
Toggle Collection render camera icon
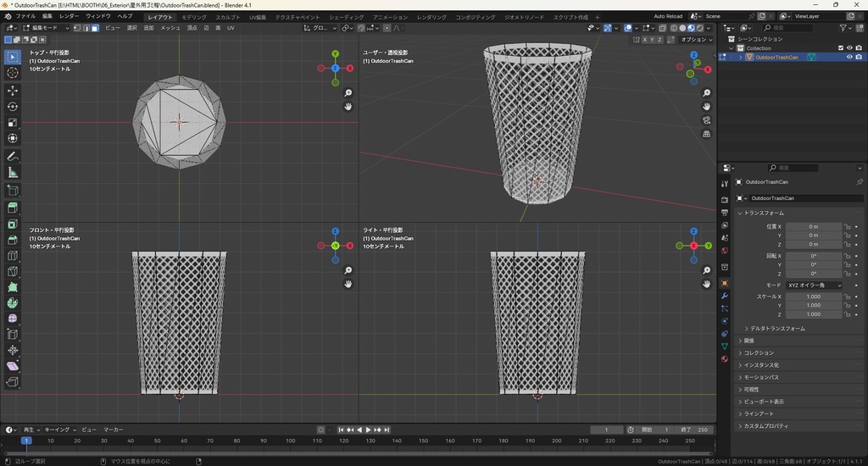click(x=859, y=48)
